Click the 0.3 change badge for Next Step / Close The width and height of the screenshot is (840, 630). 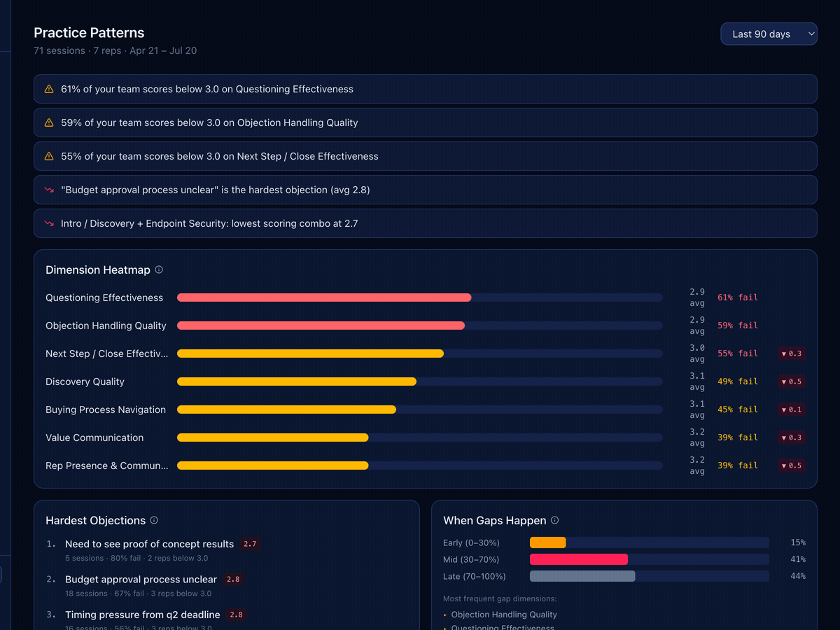[792, 353]
